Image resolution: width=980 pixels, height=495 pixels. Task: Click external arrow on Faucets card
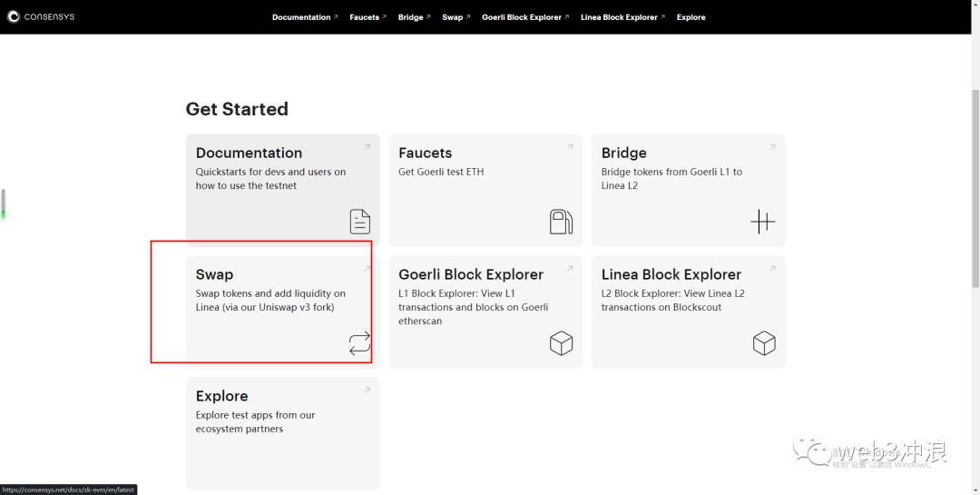570,147
